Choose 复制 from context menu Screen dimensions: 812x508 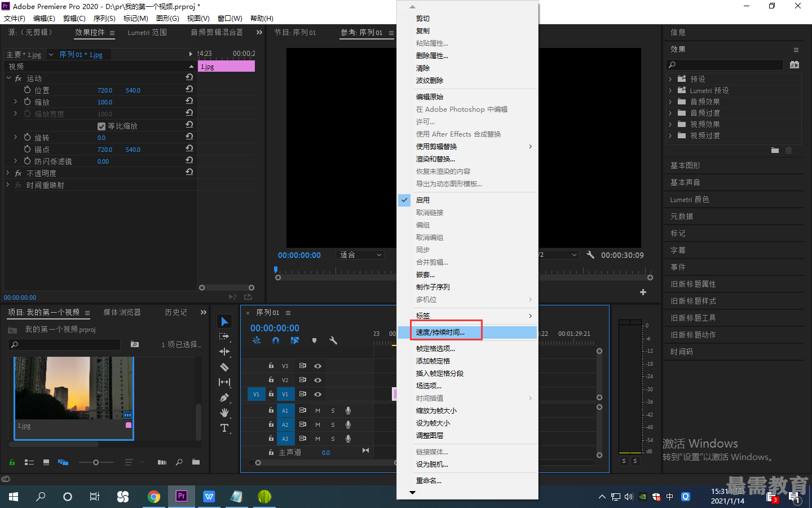tap(467, 31)
